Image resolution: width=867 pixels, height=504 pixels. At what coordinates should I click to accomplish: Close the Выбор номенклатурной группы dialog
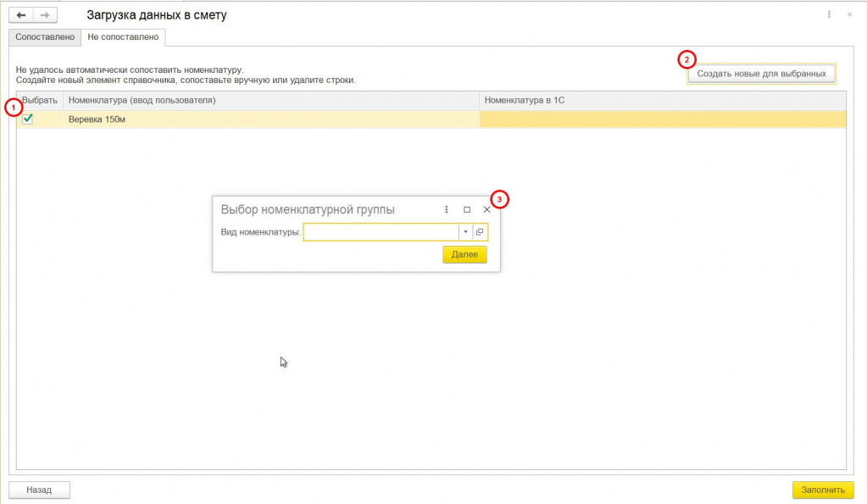pyautogui.click(x=486, y=209)
